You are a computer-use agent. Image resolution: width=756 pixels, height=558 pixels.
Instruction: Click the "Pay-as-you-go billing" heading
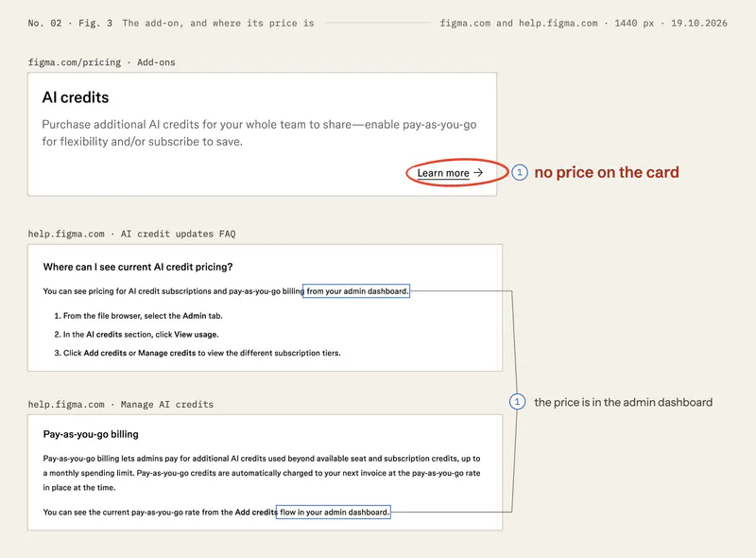[91, 434]
